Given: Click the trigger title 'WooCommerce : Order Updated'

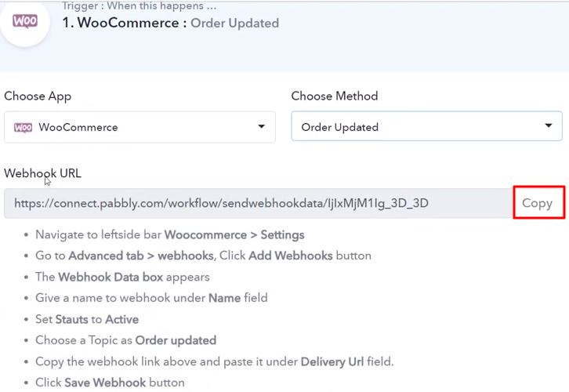Looking at the screenshot, I should pyautogui.click(x=171, y=23).
